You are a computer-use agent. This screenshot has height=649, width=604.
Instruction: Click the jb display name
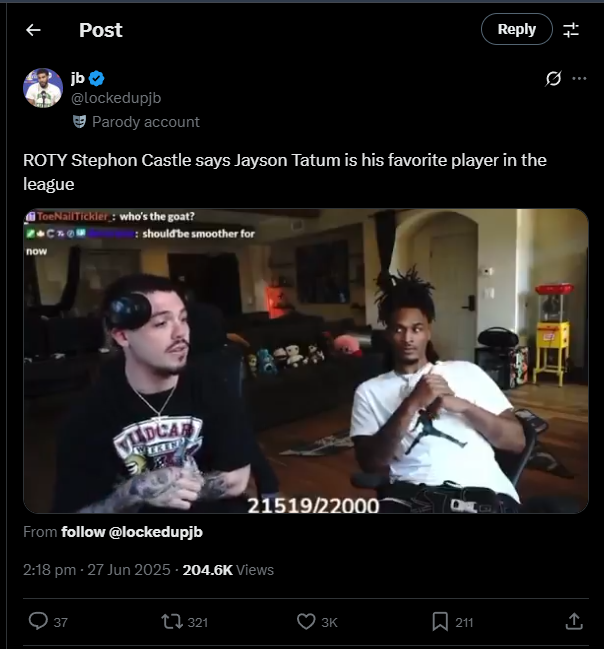[x=78, y=78]
